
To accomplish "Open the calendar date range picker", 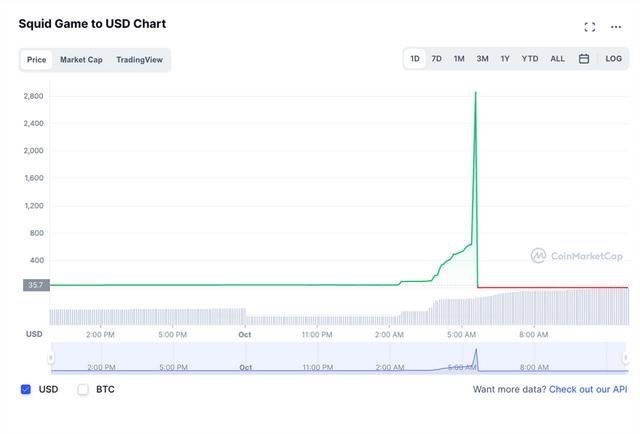I will (584, 59).
